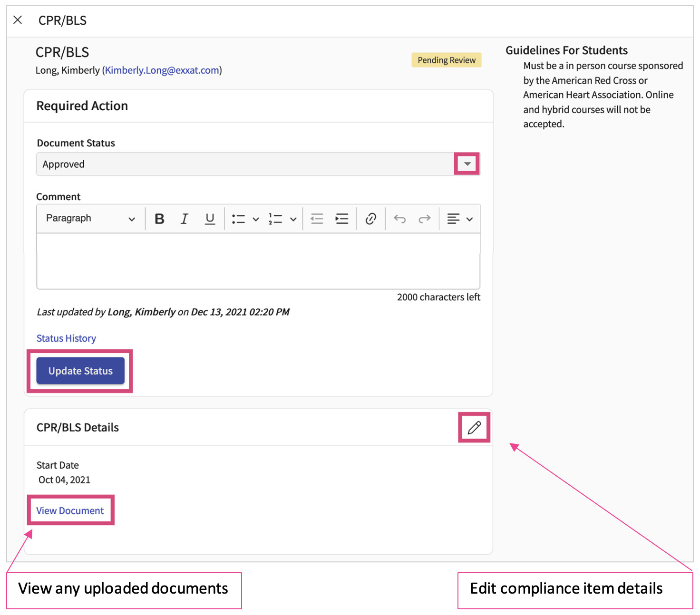Open the View Document link
This screenshot has width=700, height=615.
coord(70,510)
